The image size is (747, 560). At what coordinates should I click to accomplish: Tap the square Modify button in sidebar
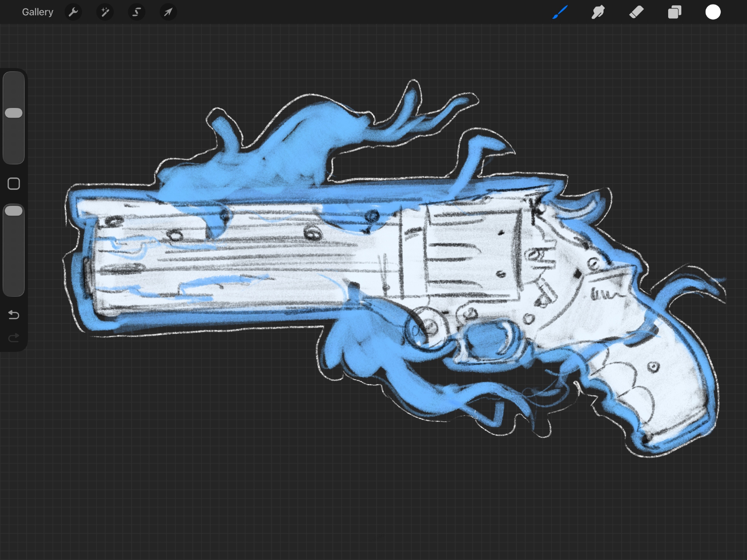(x=14, y=183)
